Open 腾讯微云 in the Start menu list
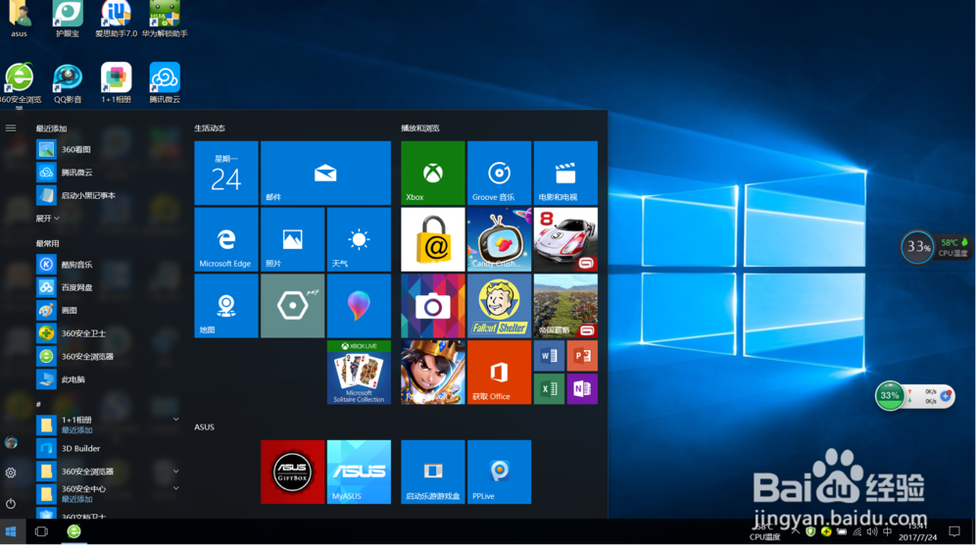This screenshot has width=980, height=552. 110,174
